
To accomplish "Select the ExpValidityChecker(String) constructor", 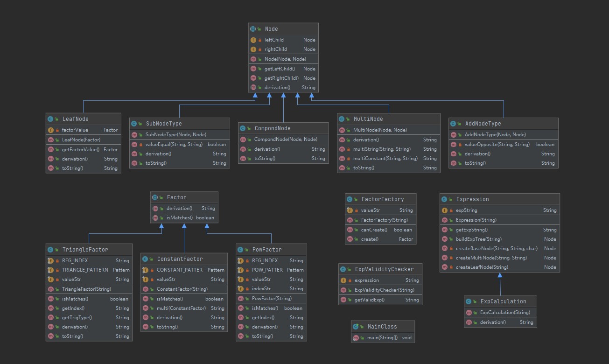I will [380, 290].
